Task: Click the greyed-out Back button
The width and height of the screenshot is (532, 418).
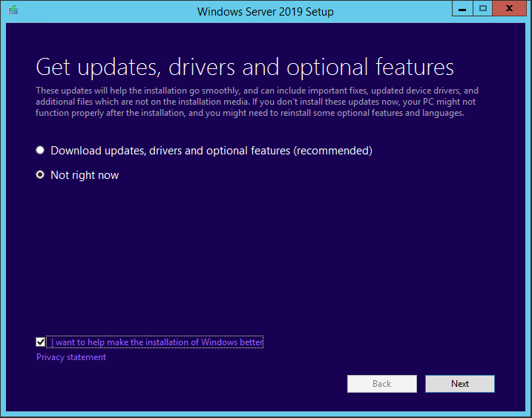Action: click(x=381, y=384)
